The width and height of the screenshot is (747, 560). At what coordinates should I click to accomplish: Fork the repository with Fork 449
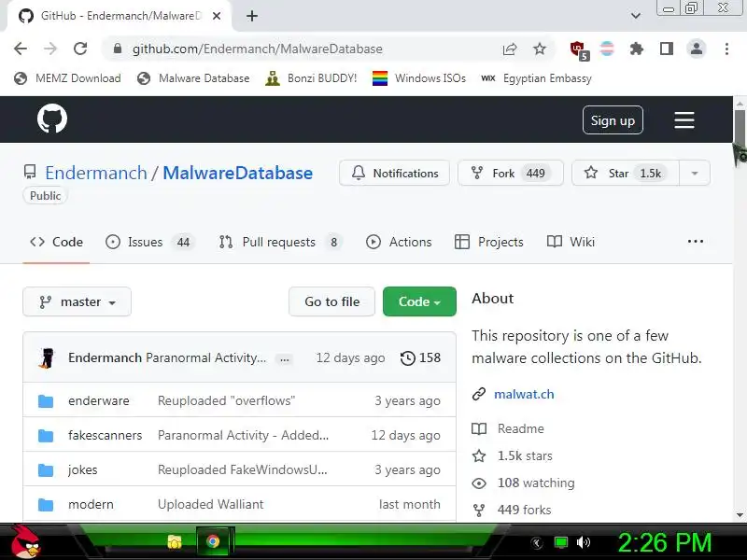511,173
